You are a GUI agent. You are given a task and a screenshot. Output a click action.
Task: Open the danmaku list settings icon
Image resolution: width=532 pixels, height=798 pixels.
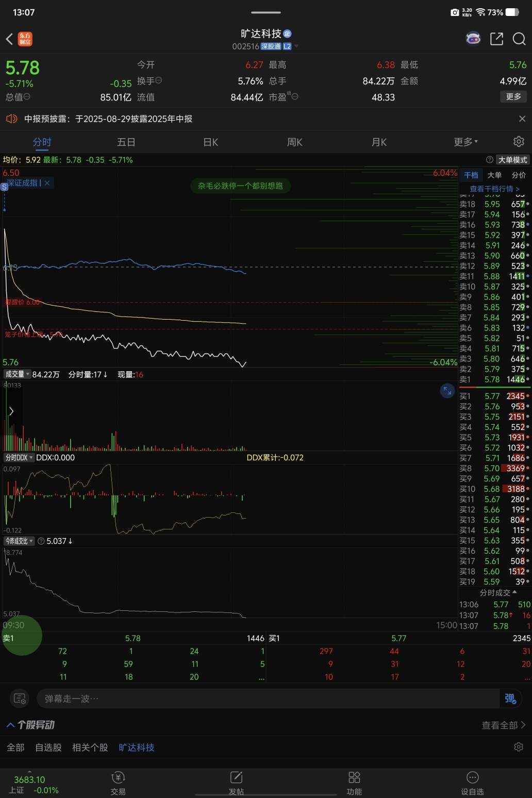[x=20, y=699]
